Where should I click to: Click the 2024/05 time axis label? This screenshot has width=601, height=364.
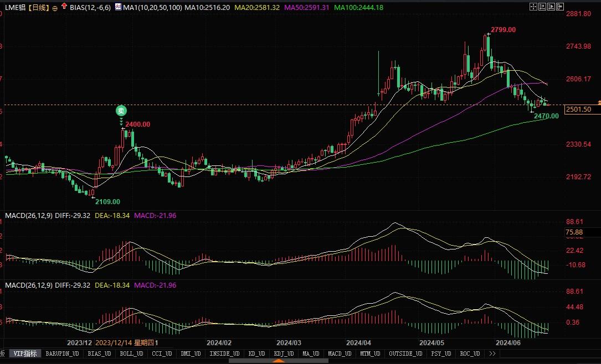(x=432, y=343)
